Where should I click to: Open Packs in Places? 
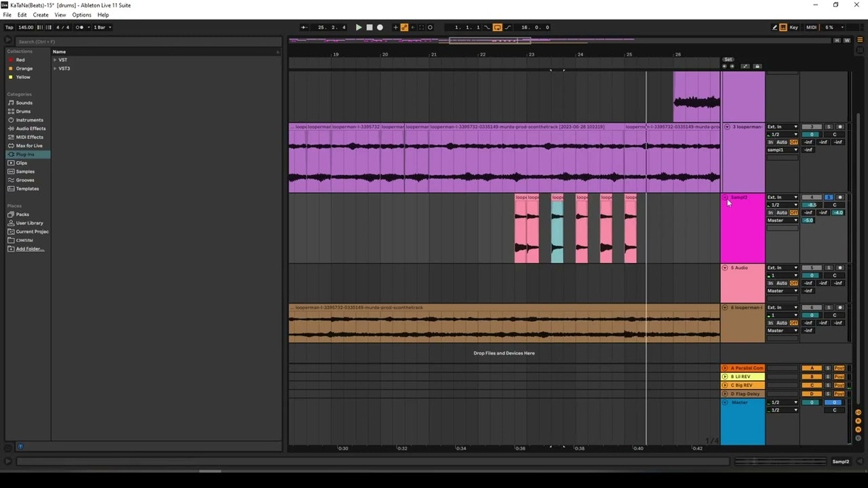(x=22, y=215)
